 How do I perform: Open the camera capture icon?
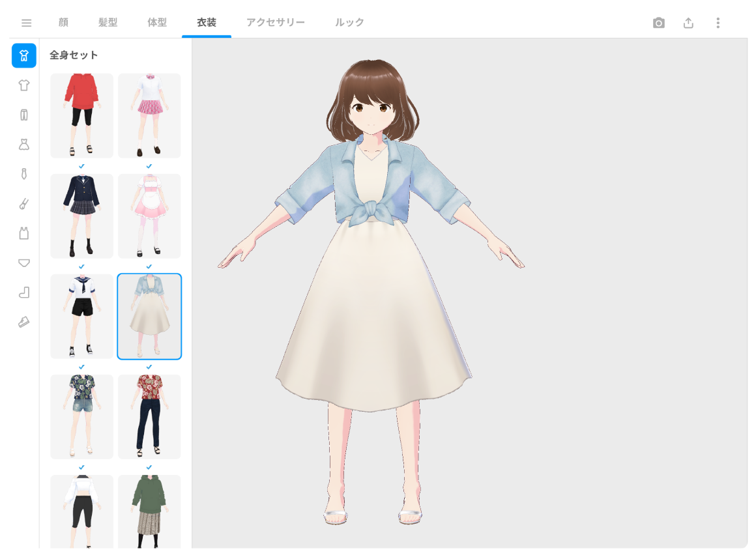click(659, 23)
